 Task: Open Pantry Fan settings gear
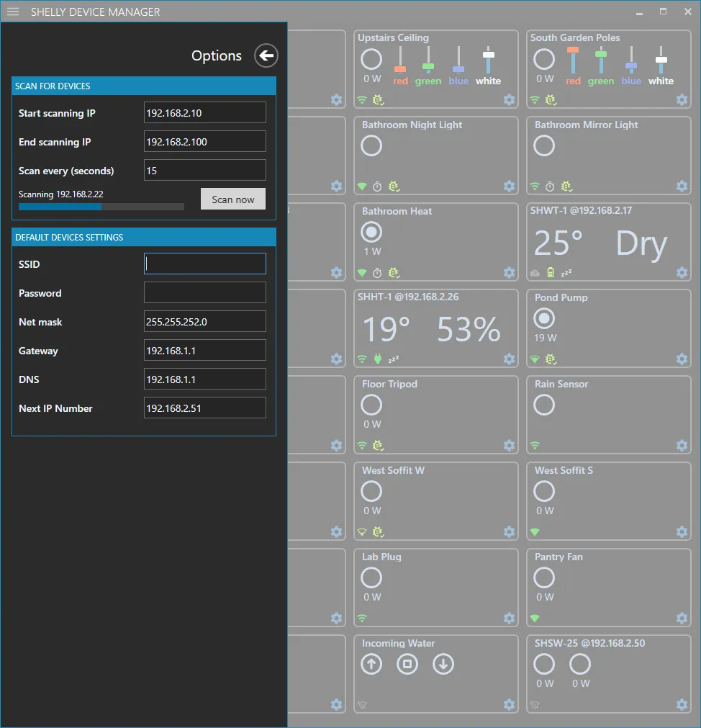click(x=682, y=619)
